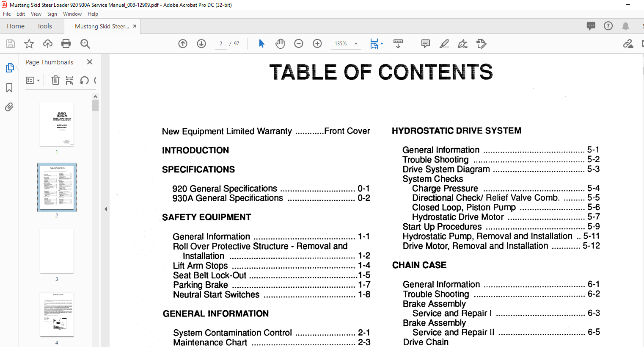Open the Attachments paperclip pane
Screen dimensions: 644x347
pyautogui.click(x=9, y=107)
